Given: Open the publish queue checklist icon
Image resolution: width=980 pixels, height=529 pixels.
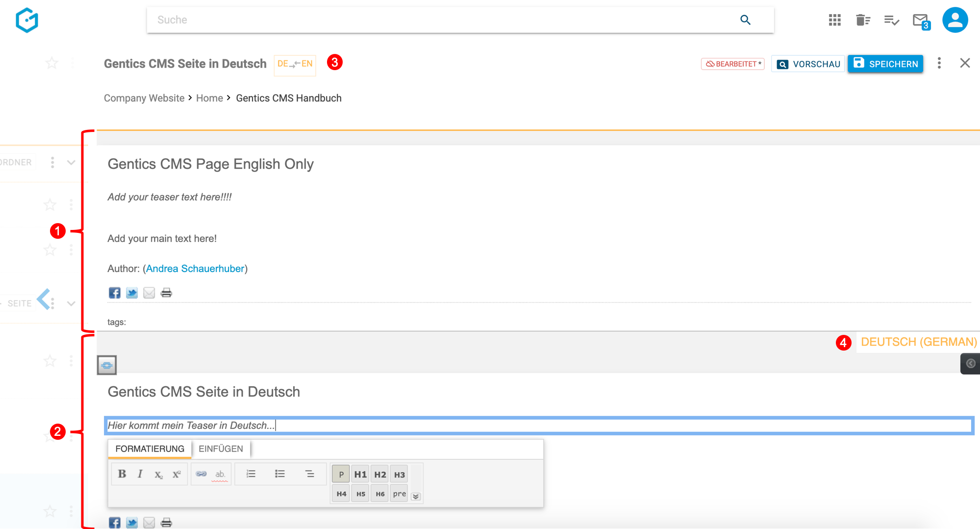Looking at the screenshot, I should pyautogui.click(x=891, y=20).
